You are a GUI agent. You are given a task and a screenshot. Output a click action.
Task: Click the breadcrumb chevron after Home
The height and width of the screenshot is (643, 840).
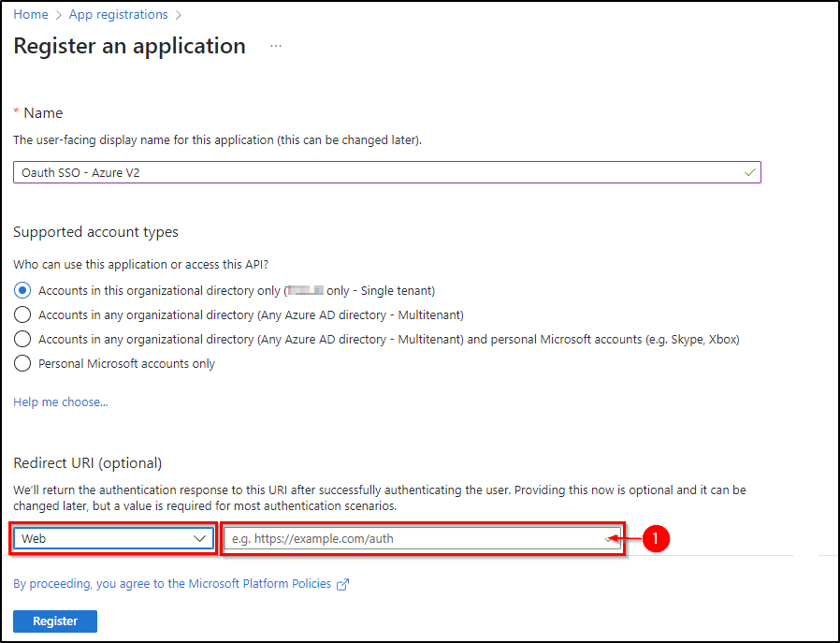click(x=57, y=14)
